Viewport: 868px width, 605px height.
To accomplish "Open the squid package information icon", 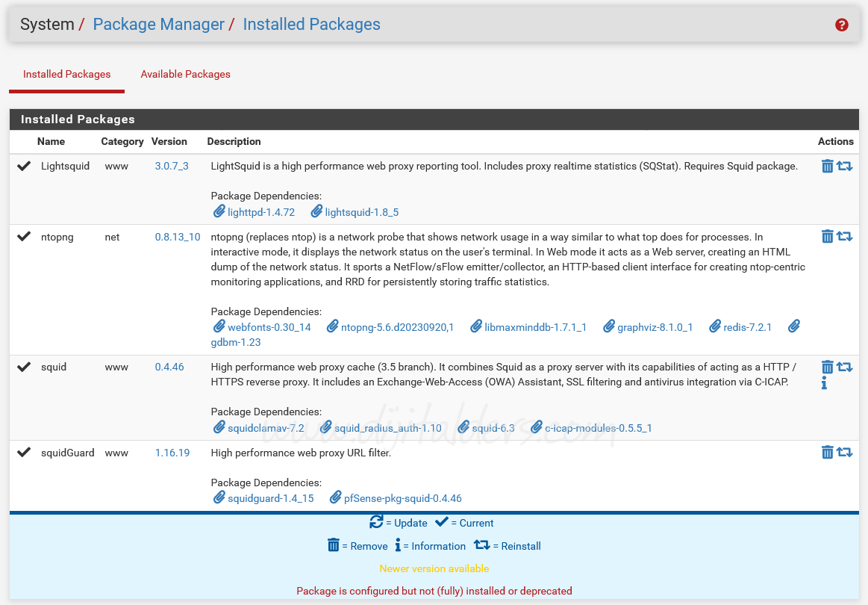I will tap(824, 383).
